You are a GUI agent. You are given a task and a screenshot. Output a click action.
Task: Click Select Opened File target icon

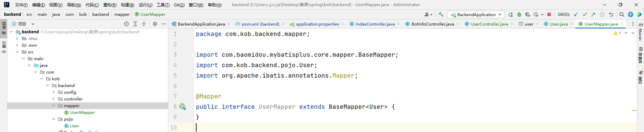click(x=126, y=24)
